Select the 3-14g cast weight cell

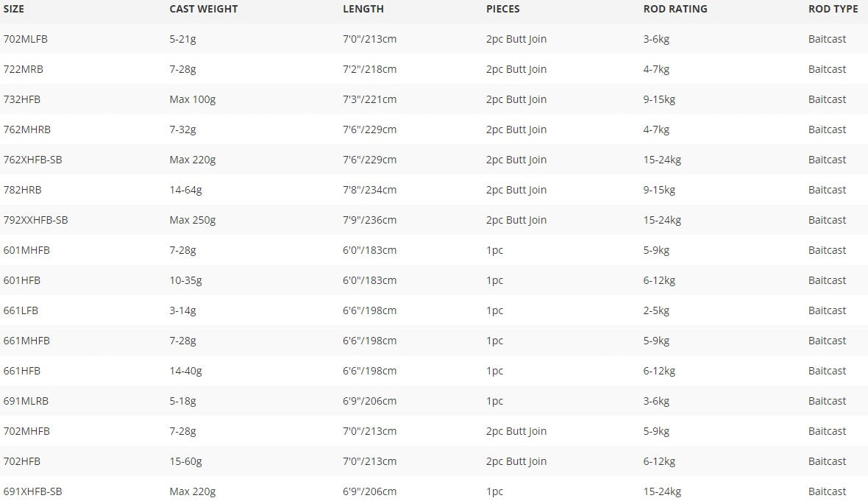(182, 310)
